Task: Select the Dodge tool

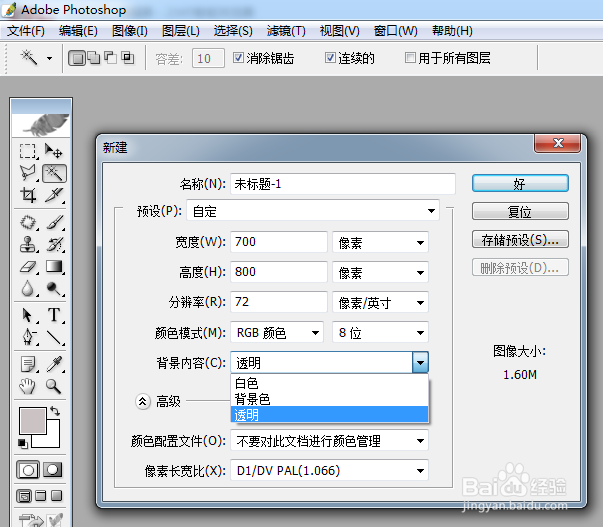Action: click(54, 289)
